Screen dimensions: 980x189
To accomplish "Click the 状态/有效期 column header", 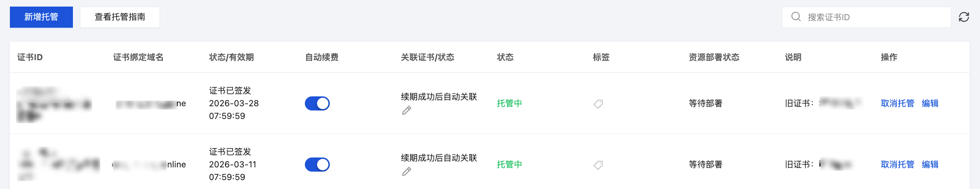I will [x=231, y=57].
